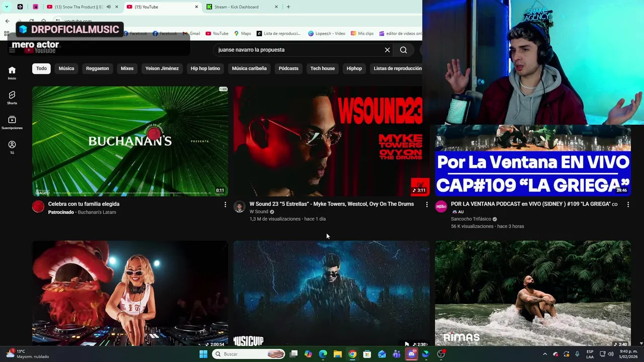The width and height of the screenshot is (644, 362).
Task: Select the Todo filter chip
Action: click(x=41, y=68)
